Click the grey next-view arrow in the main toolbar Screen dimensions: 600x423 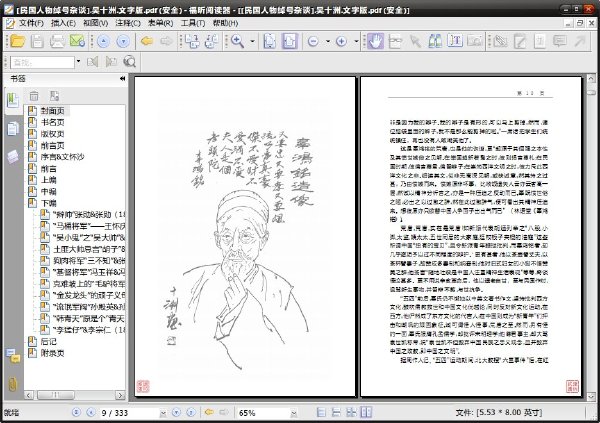166,41
